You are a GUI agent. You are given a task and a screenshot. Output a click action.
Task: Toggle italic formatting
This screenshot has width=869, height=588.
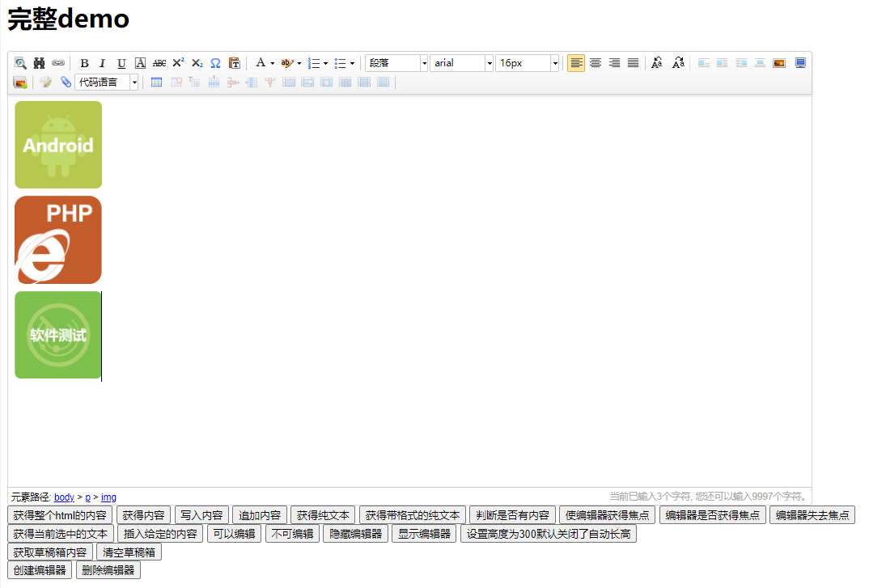(x=102, y=63)
